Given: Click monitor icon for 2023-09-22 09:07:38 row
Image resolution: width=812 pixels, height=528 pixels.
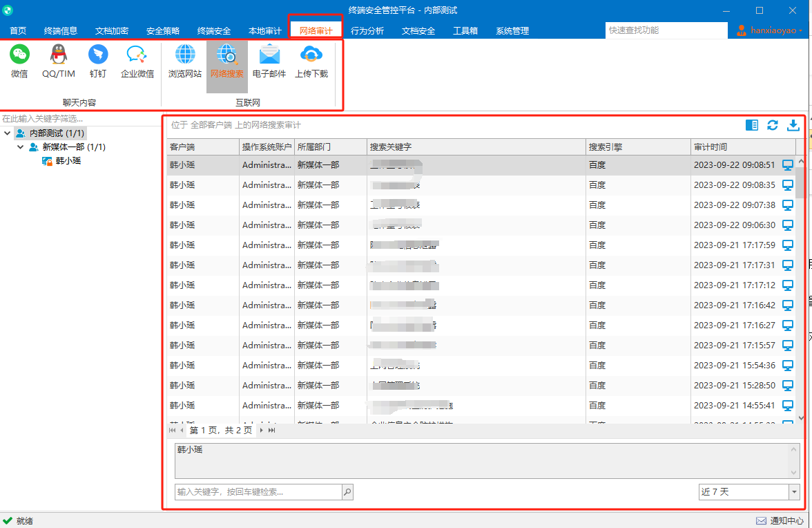Looking at the screenshot, I should 788,205.
